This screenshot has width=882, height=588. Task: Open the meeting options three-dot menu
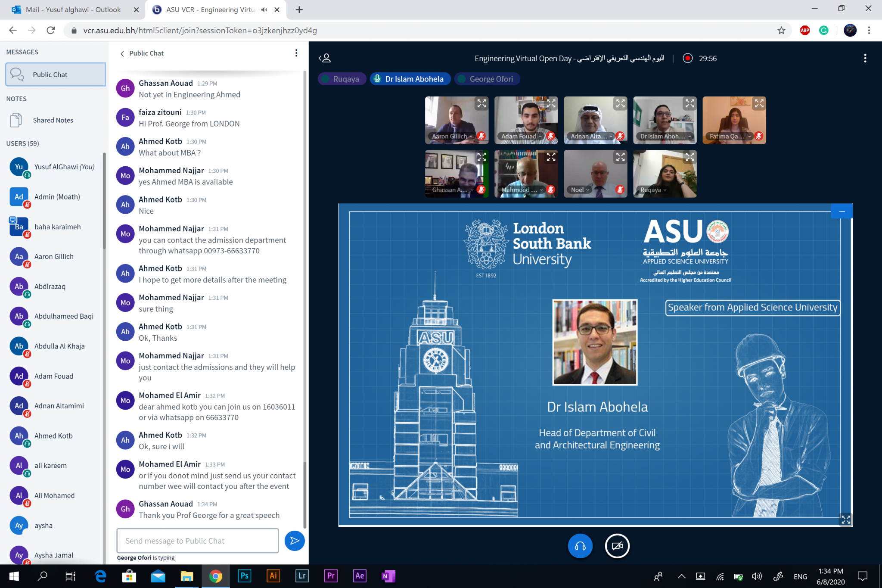tap(865, 58)
